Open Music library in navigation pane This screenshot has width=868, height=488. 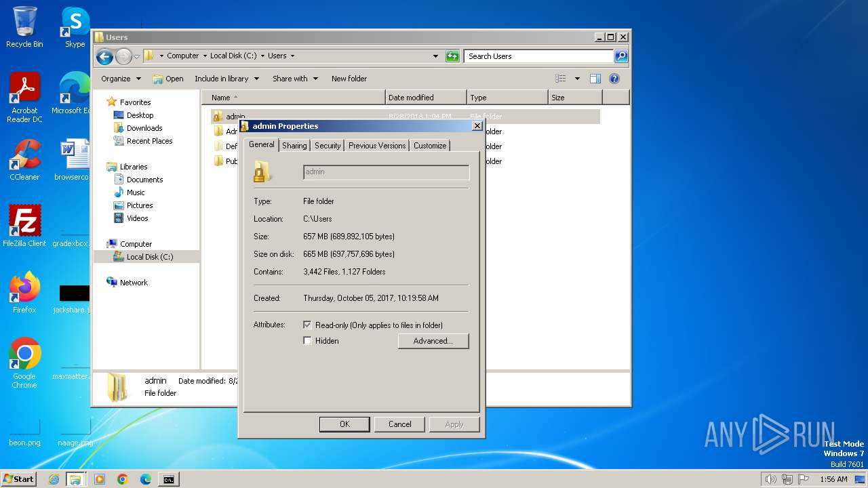(x=136, y=192)
